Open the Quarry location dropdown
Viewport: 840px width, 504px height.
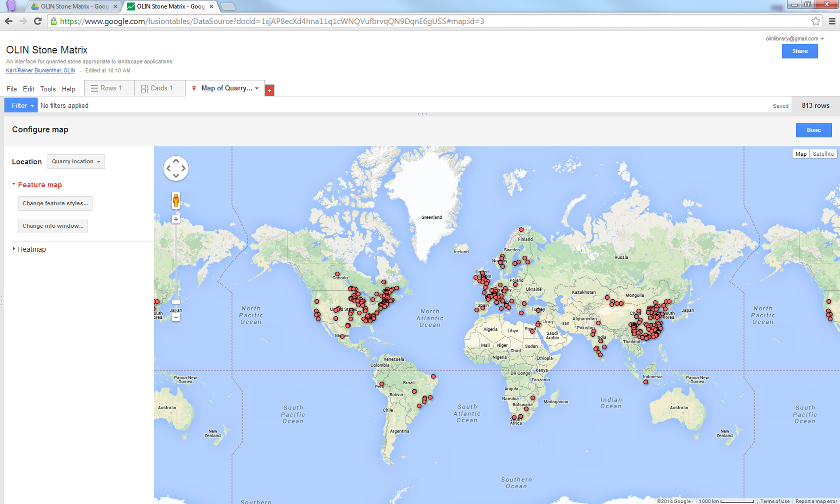[x=76, y=162]
